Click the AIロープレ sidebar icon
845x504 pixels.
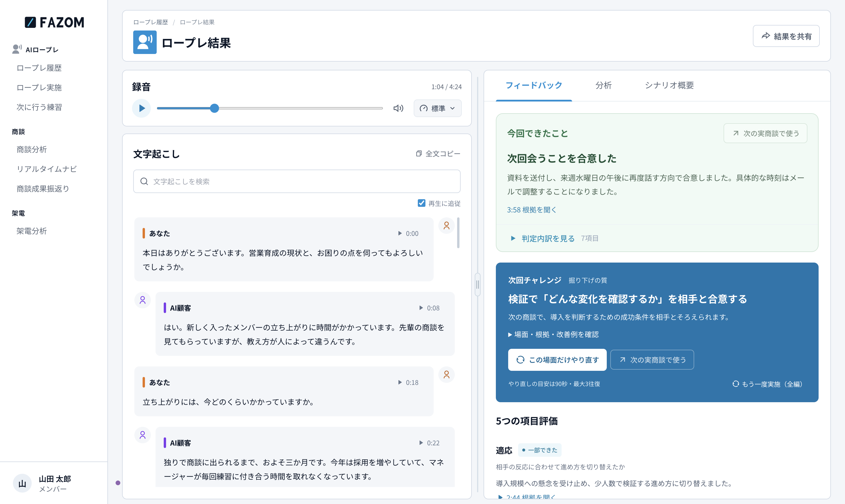pos(17,49)
